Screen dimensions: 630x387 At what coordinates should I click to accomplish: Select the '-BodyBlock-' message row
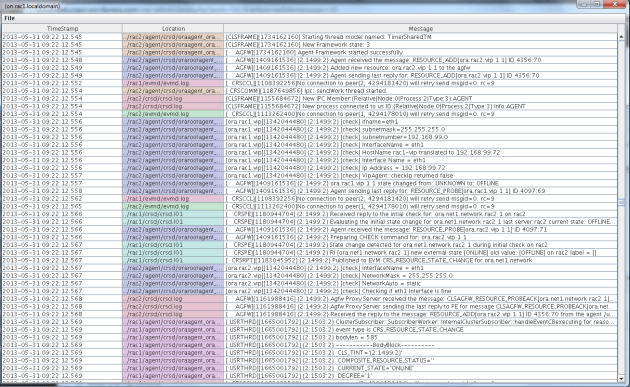pos(420,345)
